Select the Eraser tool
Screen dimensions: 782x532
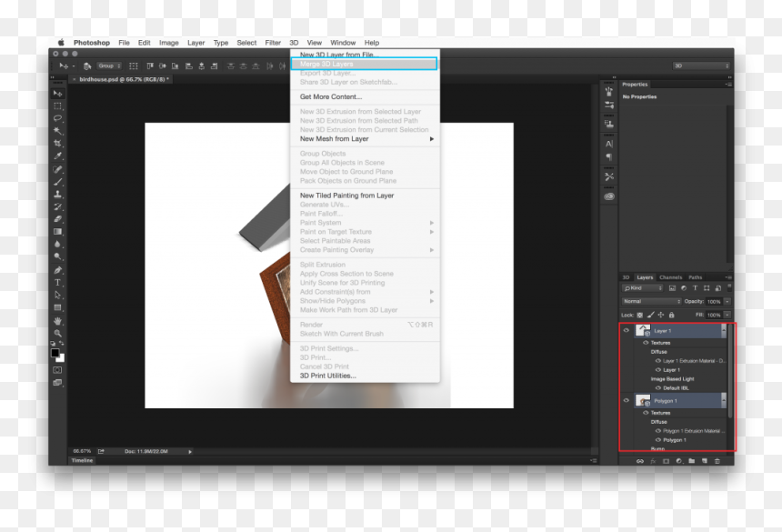point(58,219)
